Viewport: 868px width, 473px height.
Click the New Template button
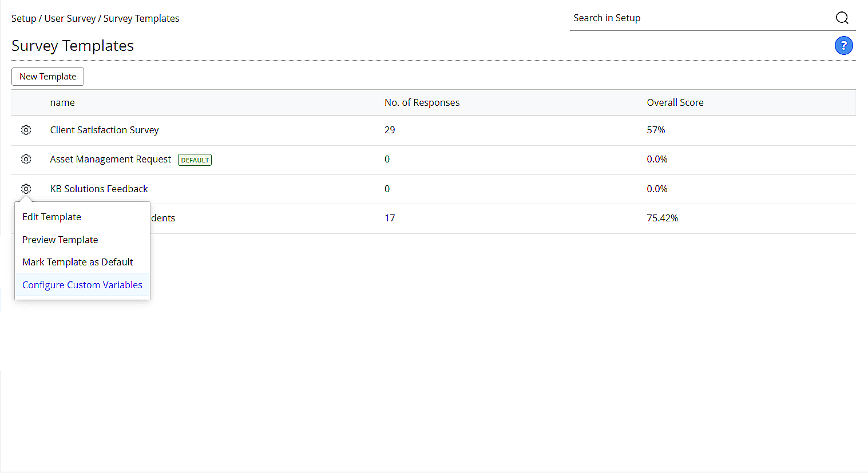click(47, 76)
